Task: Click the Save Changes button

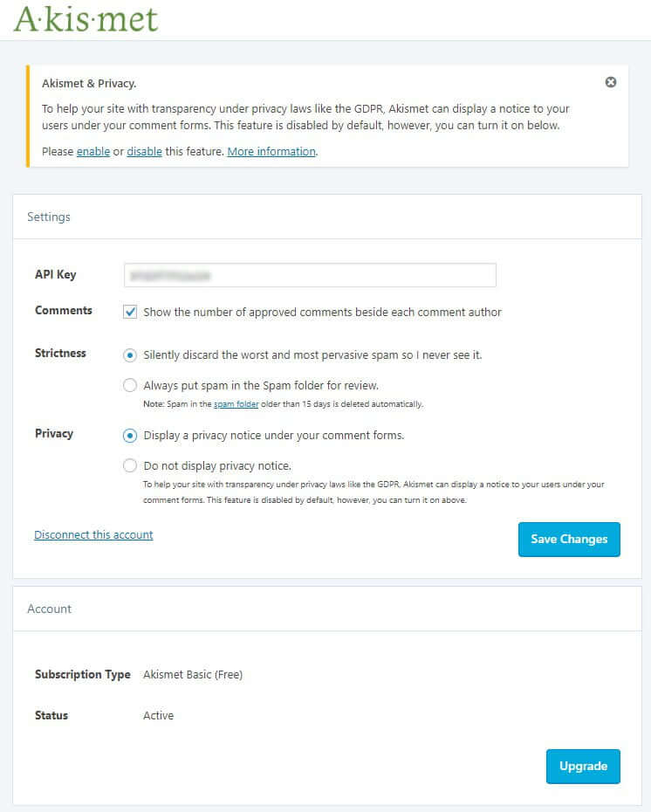Action: (569, 539)
